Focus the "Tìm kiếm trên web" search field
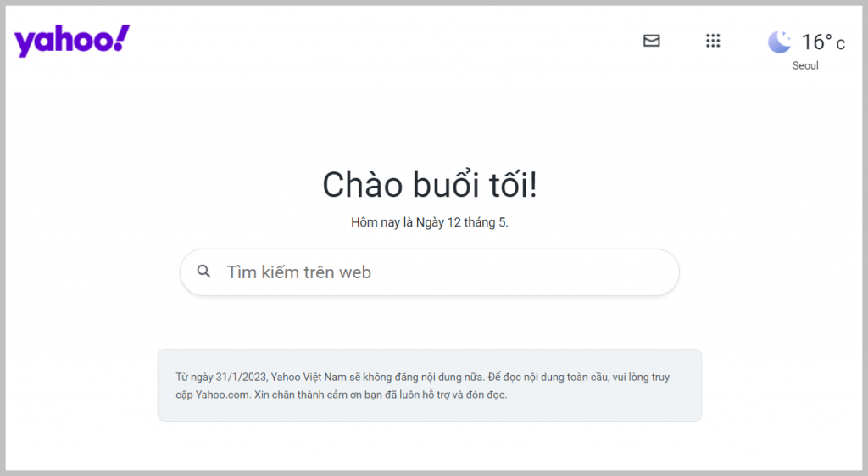Screen dimensions: 868x476 tap(430, 272)
